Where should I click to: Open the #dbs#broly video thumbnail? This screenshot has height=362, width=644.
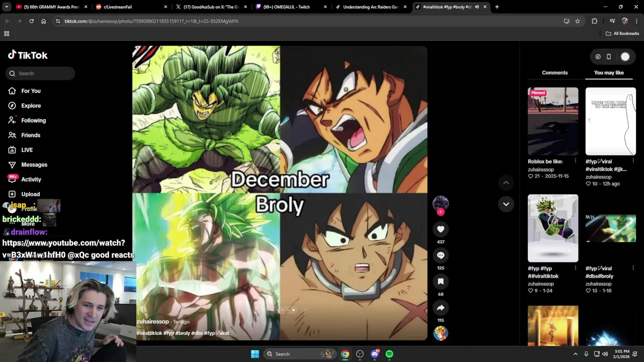[610, 228]
